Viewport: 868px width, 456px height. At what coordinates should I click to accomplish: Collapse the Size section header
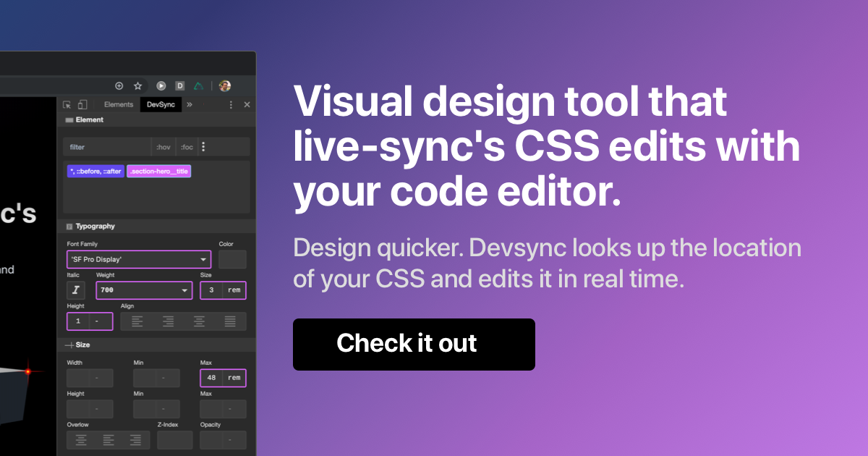pyautogui.click(x=156, y=345)
